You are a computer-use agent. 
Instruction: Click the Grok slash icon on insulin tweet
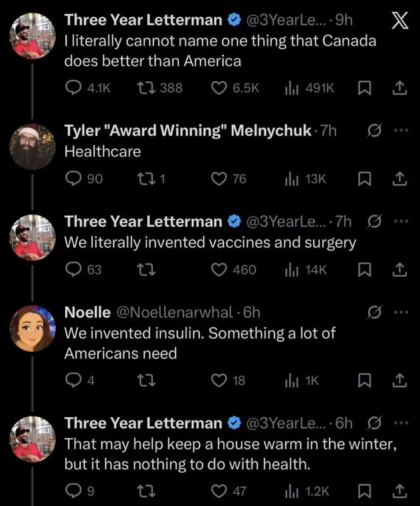(x=374, y=313)
